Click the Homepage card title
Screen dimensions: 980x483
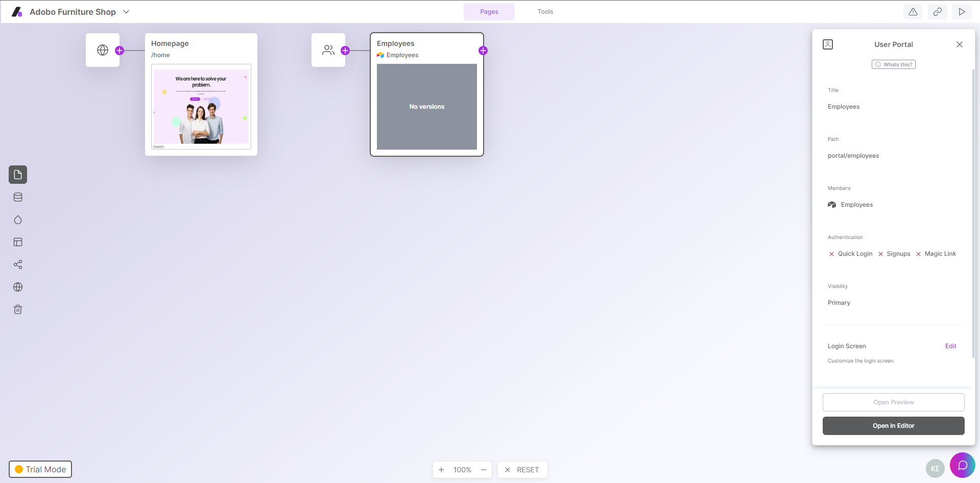[170, 43]
